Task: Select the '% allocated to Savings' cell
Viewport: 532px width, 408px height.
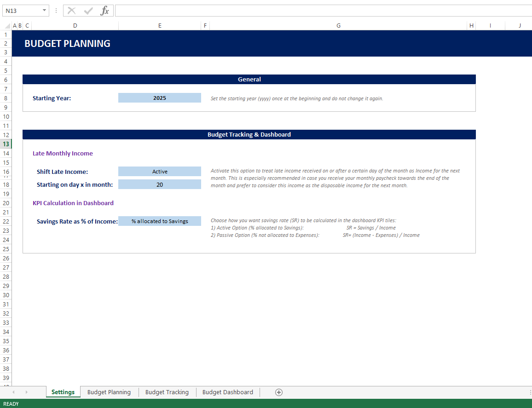Action: coord(160,221)
